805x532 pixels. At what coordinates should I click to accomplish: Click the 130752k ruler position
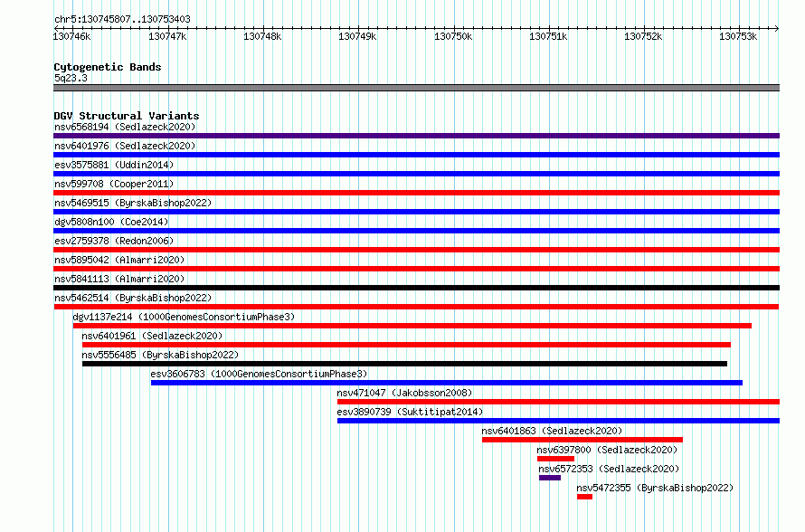pyautogui.click(x=643, y=36)
